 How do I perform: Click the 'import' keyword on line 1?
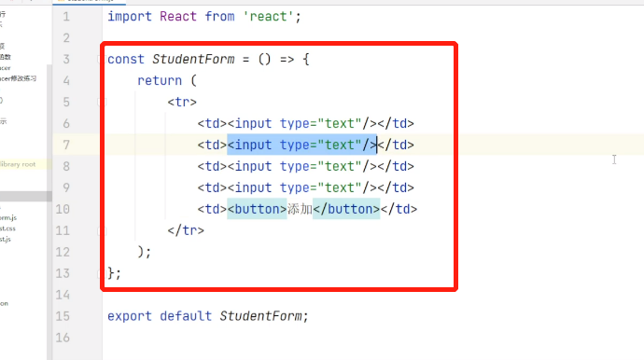[x=130, y=17]
